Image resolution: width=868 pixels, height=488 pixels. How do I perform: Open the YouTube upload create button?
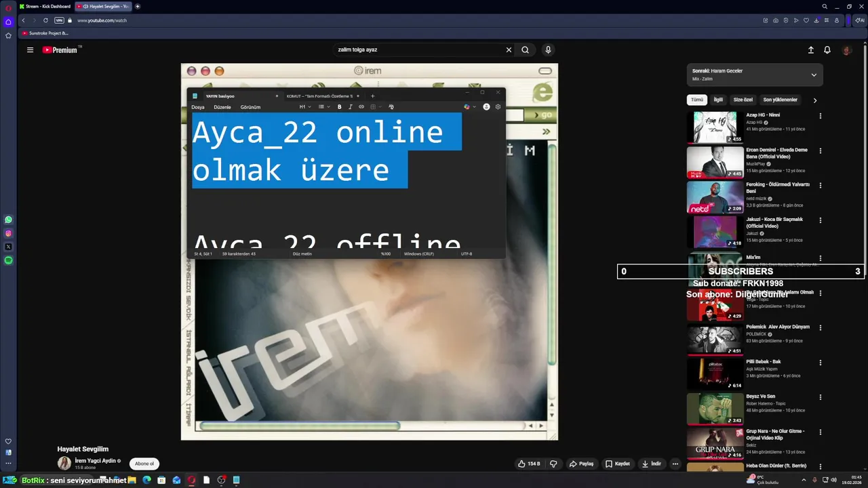click(810, 49)
